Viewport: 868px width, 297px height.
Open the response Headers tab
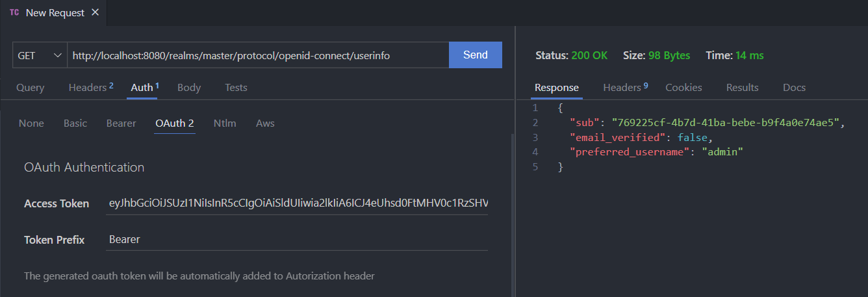[625, 88]
